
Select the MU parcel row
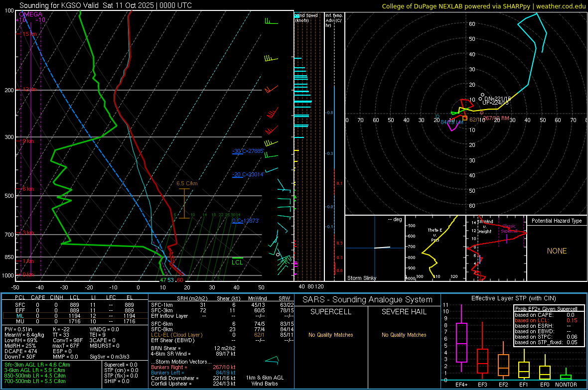(x=75, y=321)
